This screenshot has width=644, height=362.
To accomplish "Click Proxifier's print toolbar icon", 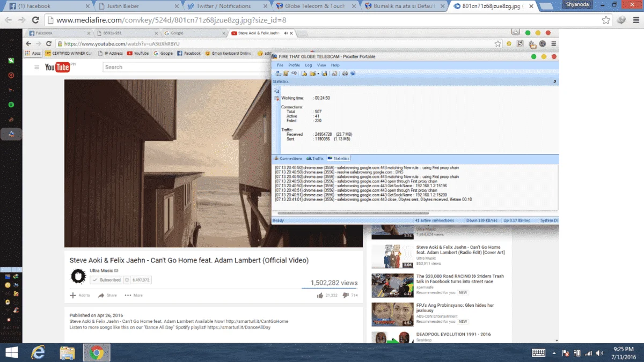I will 345,73.
